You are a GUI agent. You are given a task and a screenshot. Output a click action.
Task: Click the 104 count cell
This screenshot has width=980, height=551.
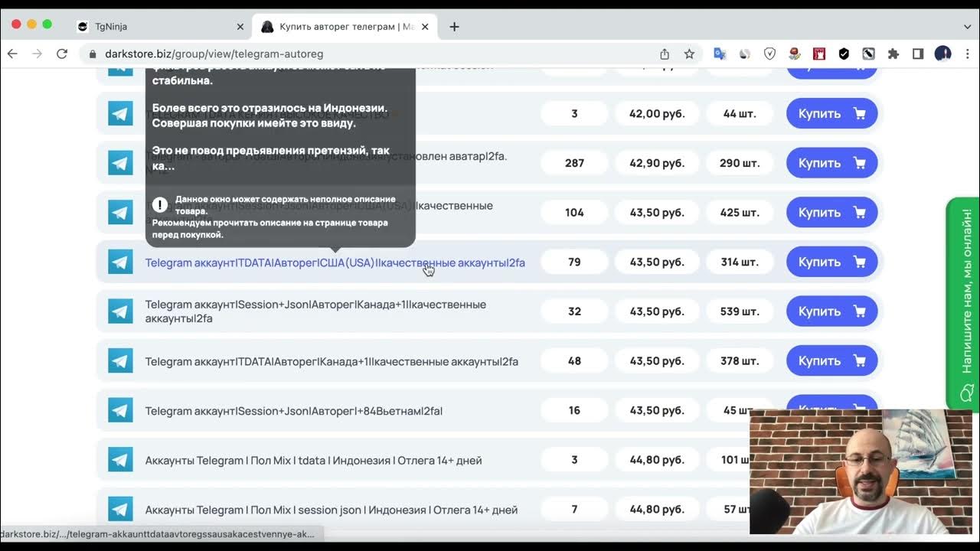[574, 212]
